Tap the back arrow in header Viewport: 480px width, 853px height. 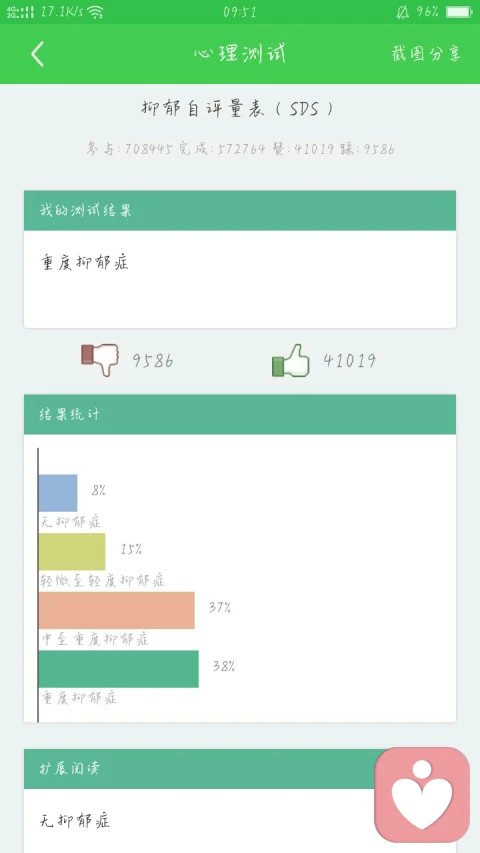[x=37, y=54]
